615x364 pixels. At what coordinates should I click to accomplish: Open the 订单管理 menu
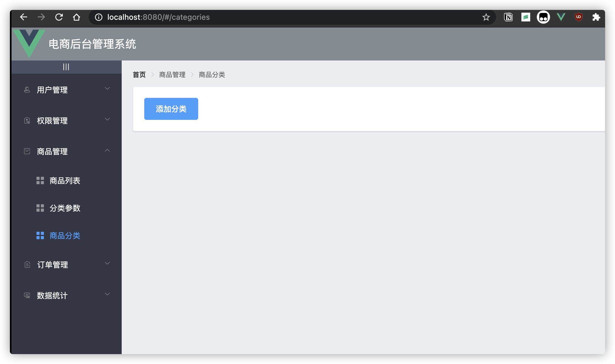pos(67,264)
